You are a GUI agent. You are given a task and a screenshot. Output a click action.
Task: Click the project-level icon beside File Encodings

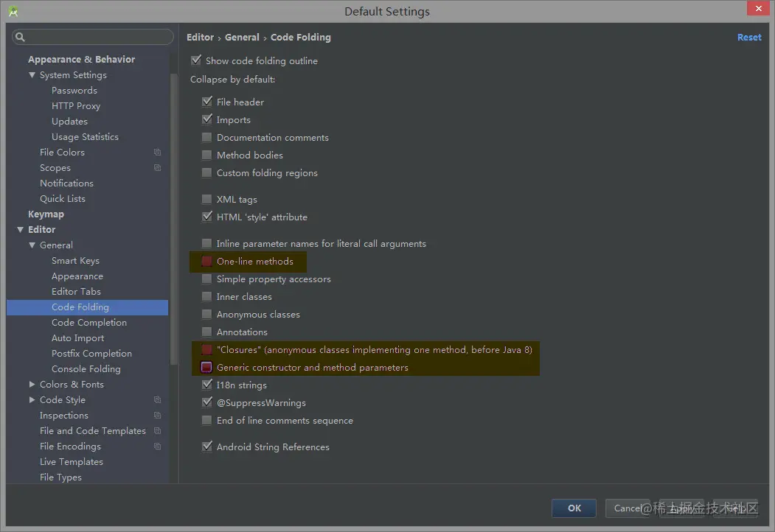(x=157, y=446)
